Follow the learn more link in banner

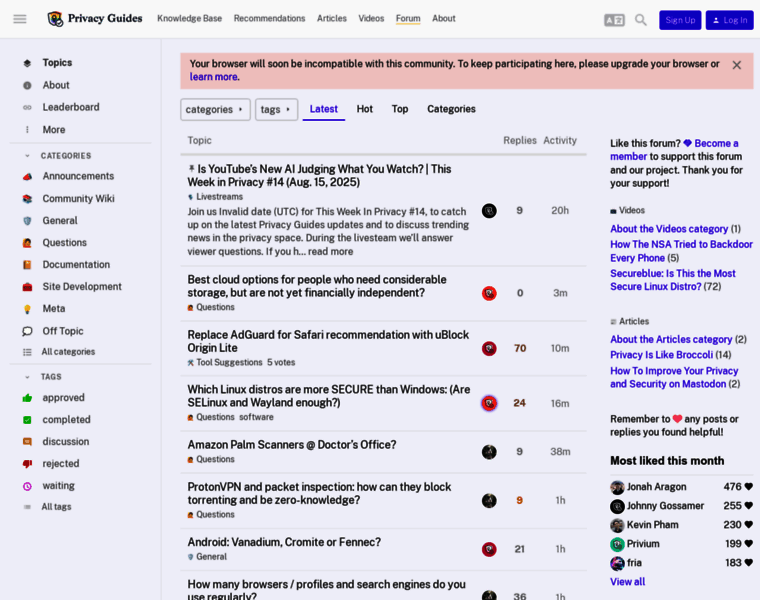click(x=214, y=77)
